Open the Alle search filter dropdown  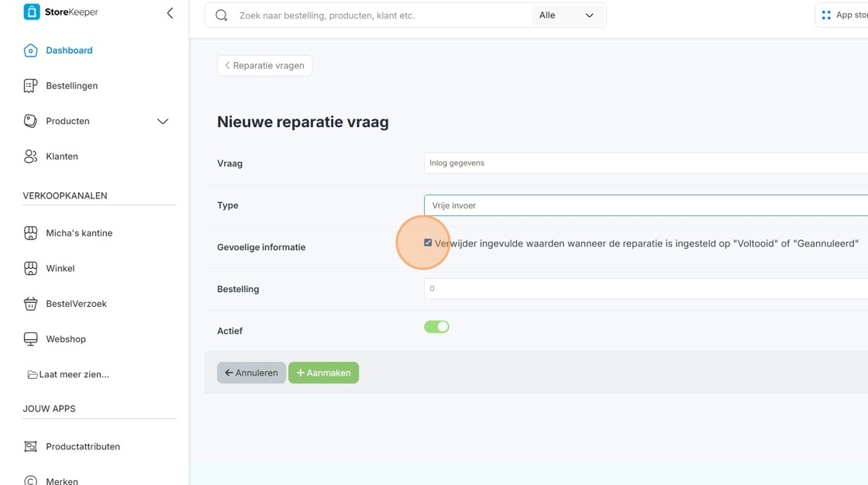point(567,15)
